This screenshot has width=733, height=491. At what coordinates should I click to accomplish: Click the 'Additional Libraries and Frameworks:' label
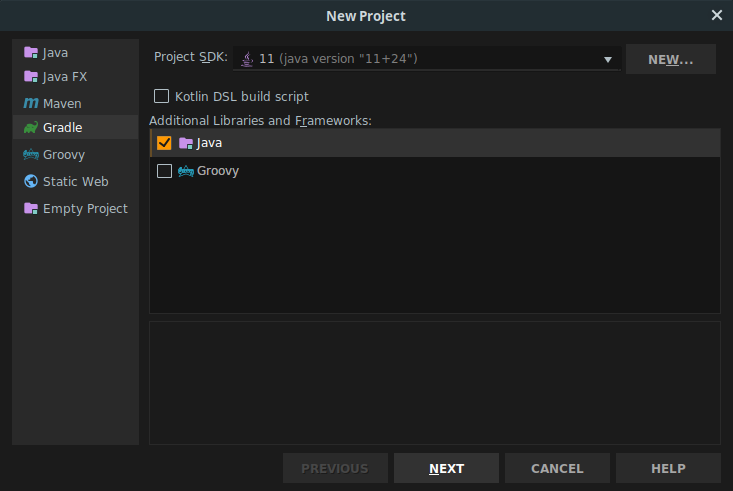coord(260,121)
